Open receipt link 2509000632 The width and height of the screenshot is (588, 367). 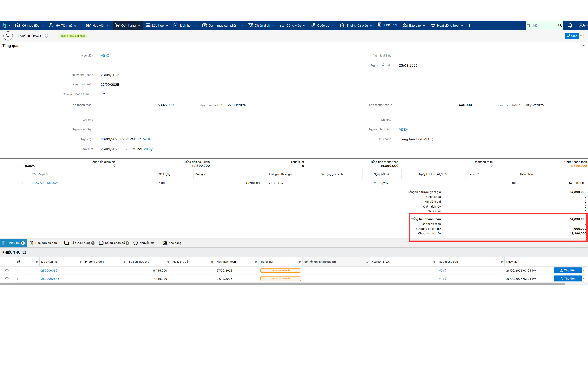click(x=50, y=279)
